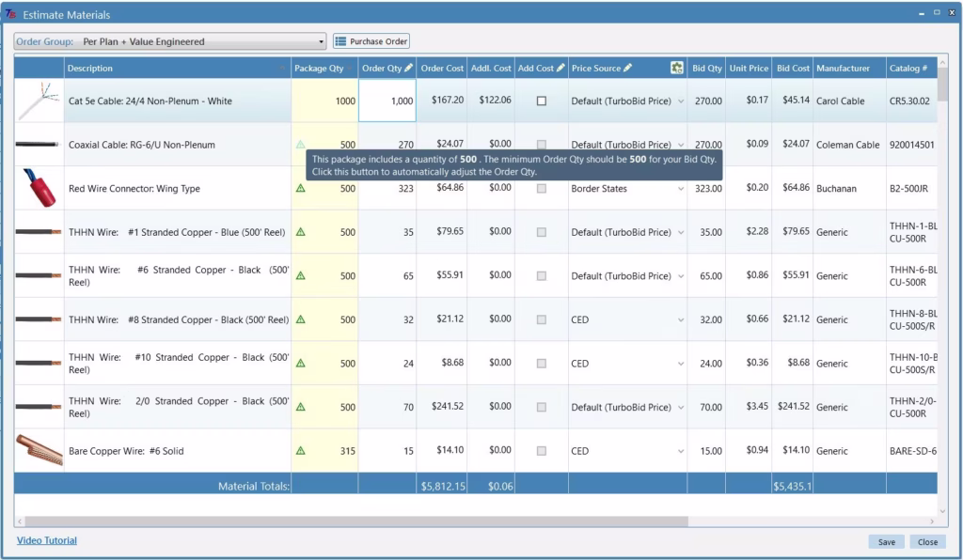Check Add Cost box for Red Wire Connector
Image resolution: width=963 pixels, height=560 pixels.
(x=541, y=188)
